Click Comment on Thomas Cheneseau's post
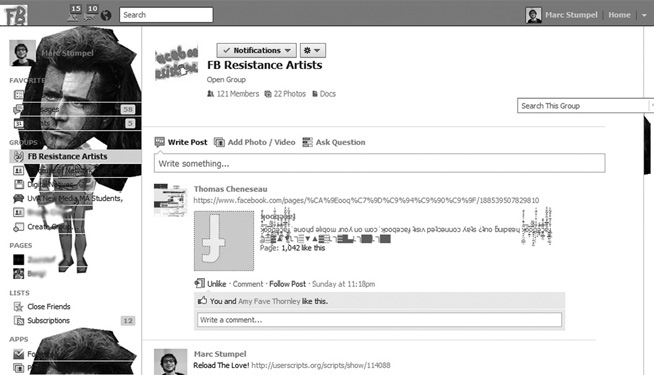654x375 pixels. (248, 284)
